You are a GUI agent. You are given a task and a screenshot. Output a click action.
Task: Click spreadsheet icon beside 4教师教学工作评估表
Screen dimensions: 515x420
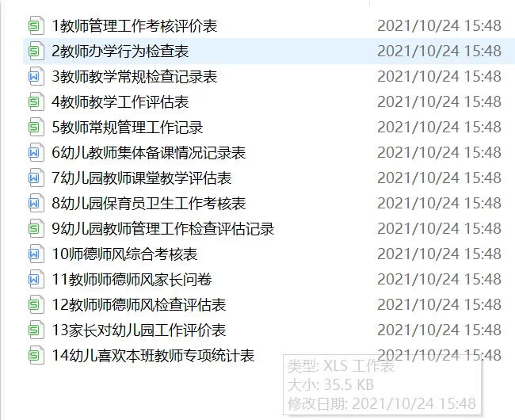point(36,101)
